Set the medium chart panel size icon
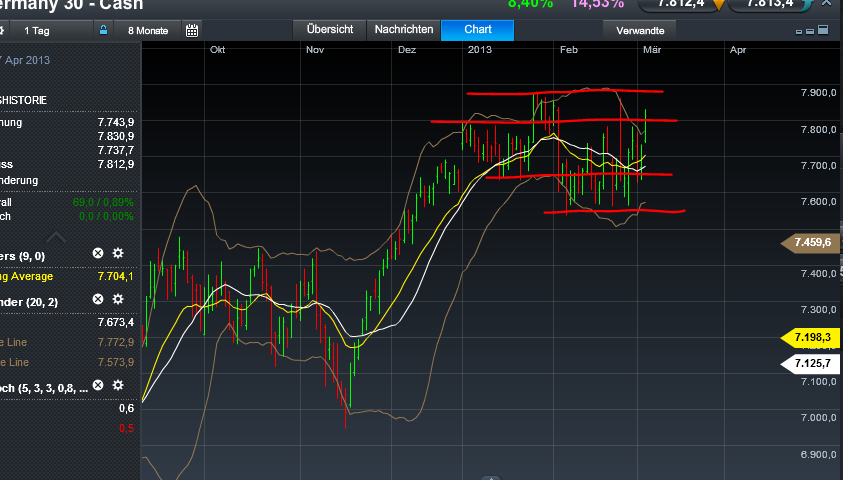Screen dimensions: 843x480 (810, 31)
